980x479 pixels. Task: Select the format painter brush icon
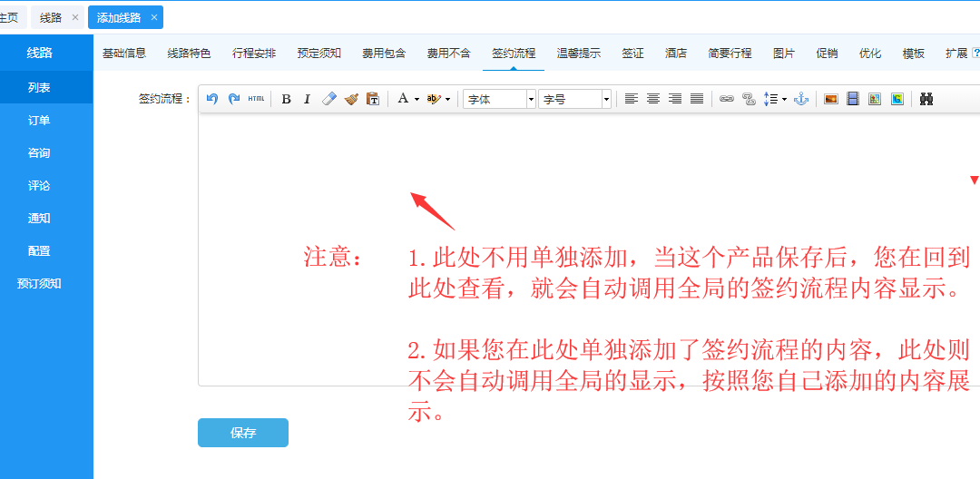(x=351, y=99)
